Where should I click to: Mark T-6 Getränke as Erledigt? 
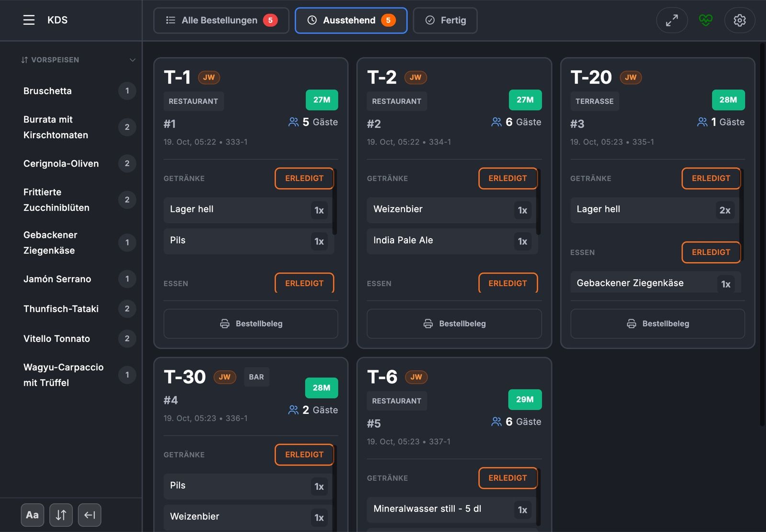point(508,478)
